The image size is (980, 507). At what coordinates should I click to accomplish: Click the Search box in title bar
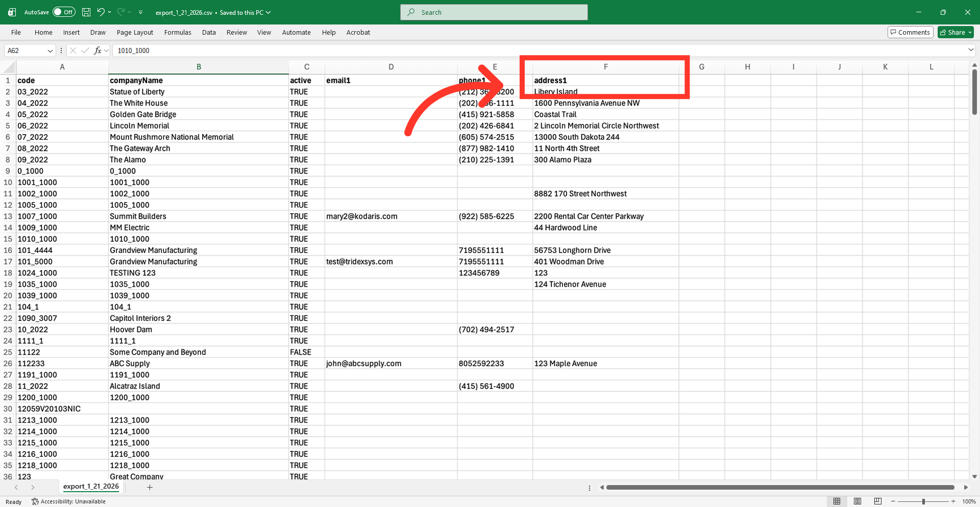(494, 12)
